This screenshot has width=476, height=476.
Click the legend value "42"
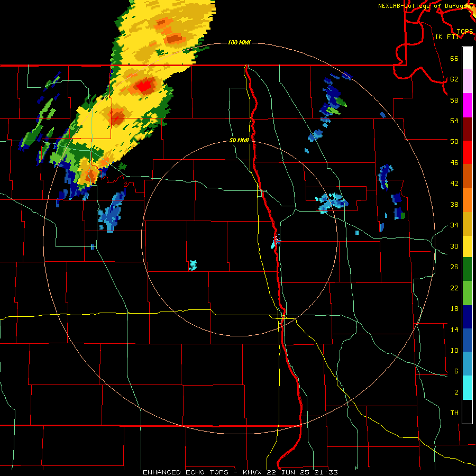click(x=454, y=184)
